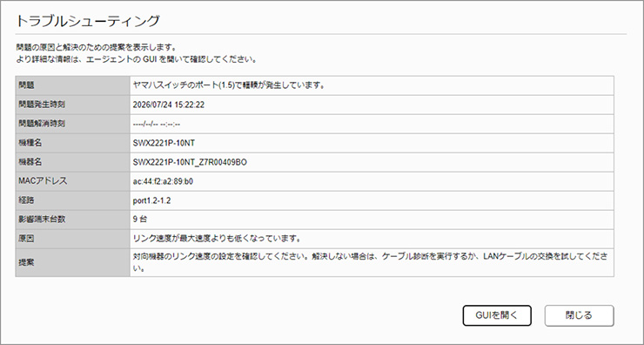Image resolution: width=644 pixels, height=345 pixels.
Task: Click the route value port1.2-1.2
Action: 152,200
